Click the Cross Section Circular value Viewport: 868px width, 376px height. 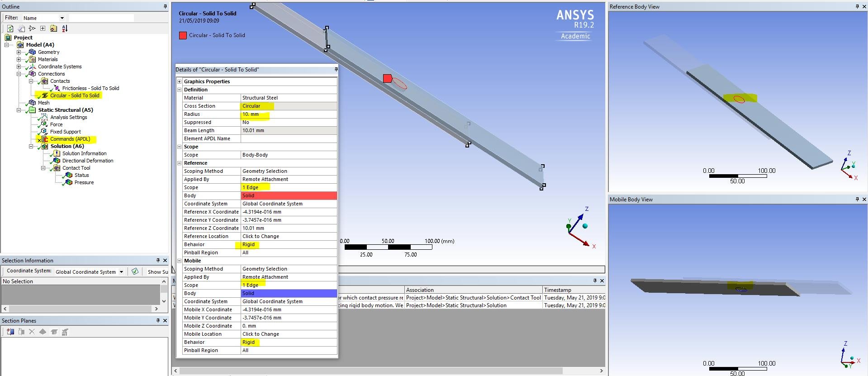pyautogui.click(x=289, y=106)
